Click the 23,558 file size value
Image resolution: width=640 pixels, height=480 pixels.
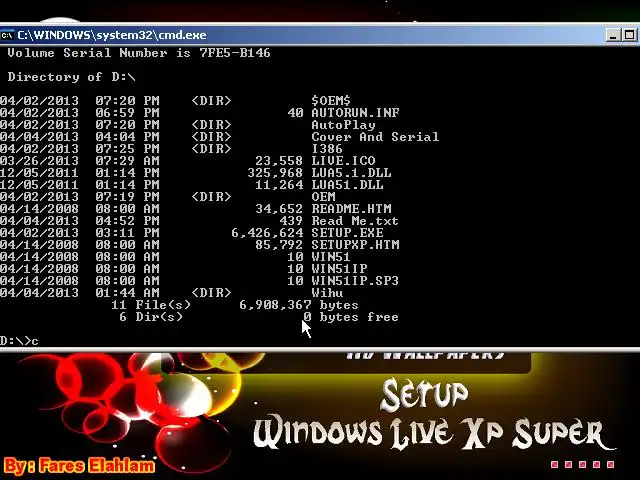[279, 161]
